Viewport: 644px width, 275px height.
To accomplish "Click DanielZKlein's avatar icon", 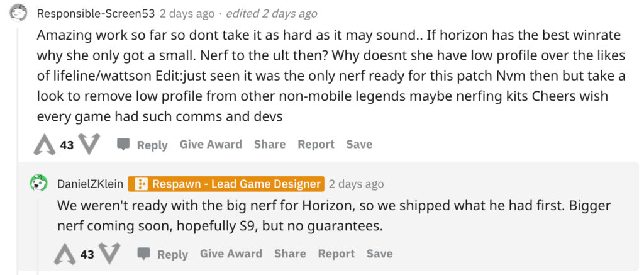I will (x=39, y=184).
